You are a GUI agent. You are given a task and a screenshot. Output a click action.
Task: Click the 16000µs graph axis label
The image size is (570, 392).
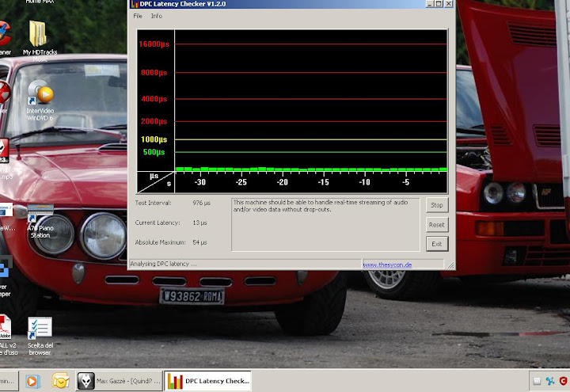[x=154, y=44]
